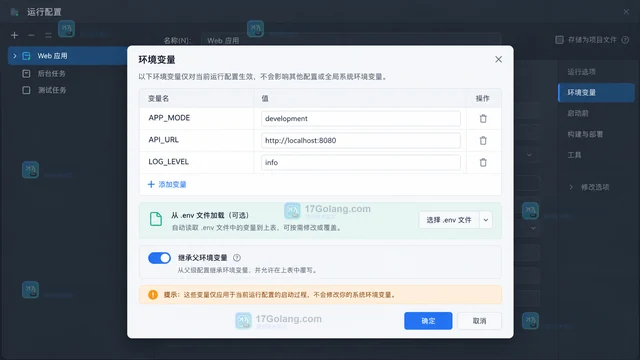
Task: Click the 测试任务 item icon
Action: (x=26, y=90)
